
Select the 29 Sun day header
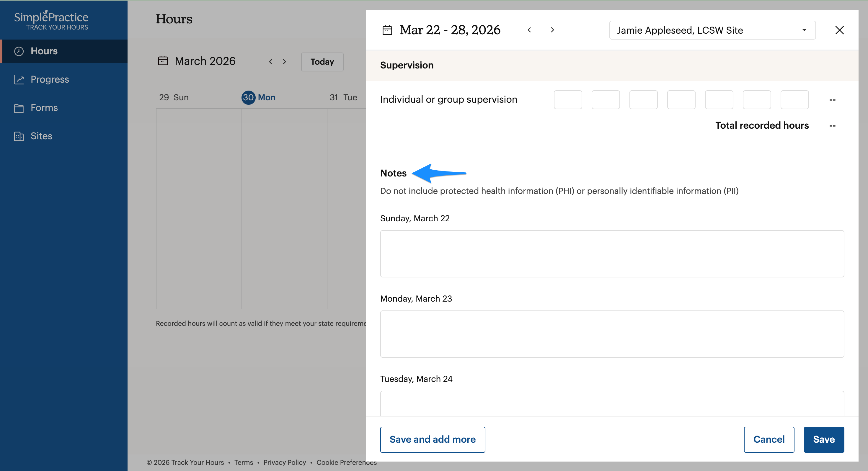pyautogui.click(x=174, y=97)
